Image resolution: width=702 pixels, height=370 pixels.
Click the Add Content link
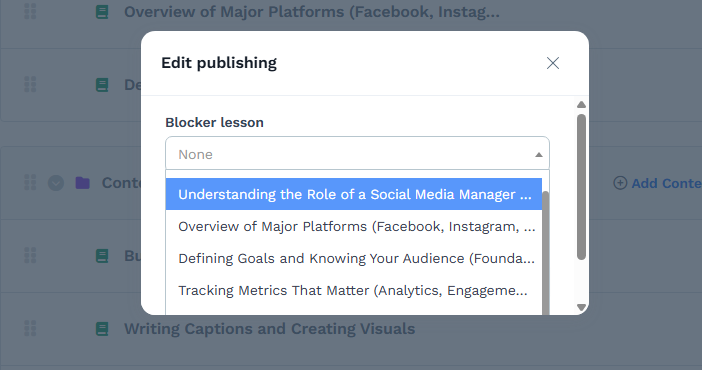[x=666, y=183]
